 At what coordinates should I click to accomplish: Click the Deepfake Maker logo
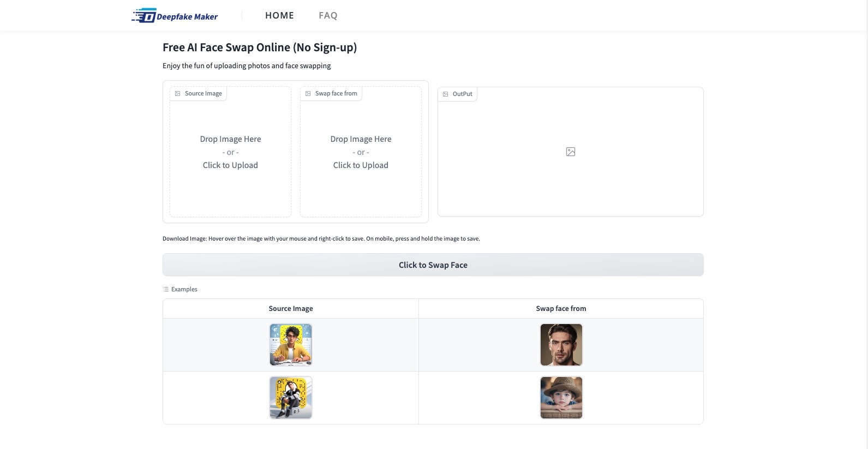(175, 16)
